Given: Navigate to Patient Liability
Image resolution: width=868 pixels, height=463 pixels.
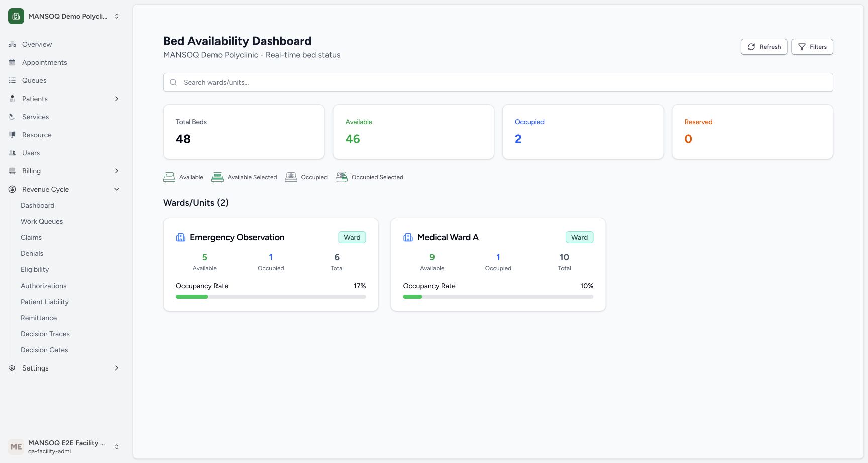Looking at the screenshot, I should point(45,302).
